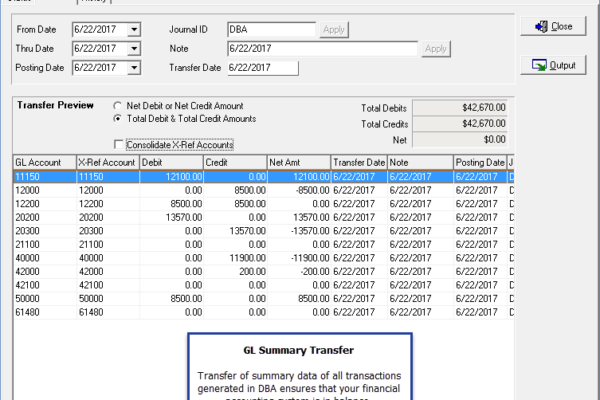Click the Close button

coord(553,26)
